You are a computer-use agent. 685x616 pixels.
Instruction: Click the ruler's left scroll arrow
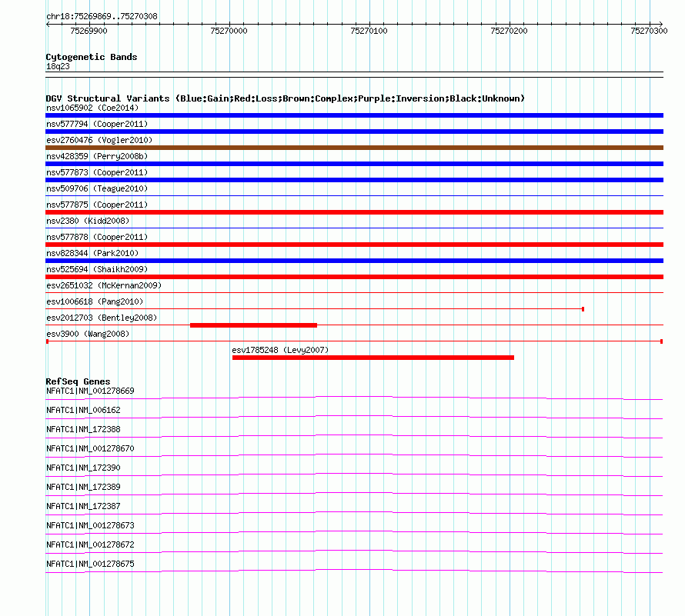[48, 24]
